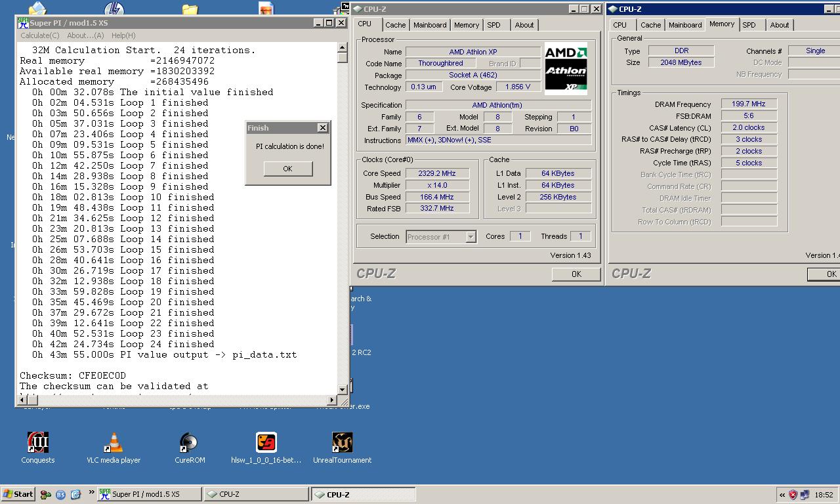The height and width of the screenshot is (504, 840).
Task: Open About tab in second CPU-Z window
Action: point(780,25)
